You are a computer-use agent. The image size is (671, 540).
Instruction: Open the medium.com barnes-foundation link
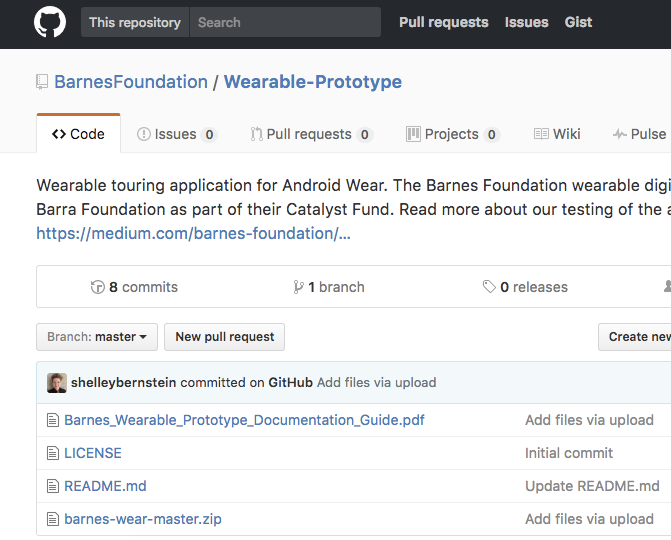[193, 233]
